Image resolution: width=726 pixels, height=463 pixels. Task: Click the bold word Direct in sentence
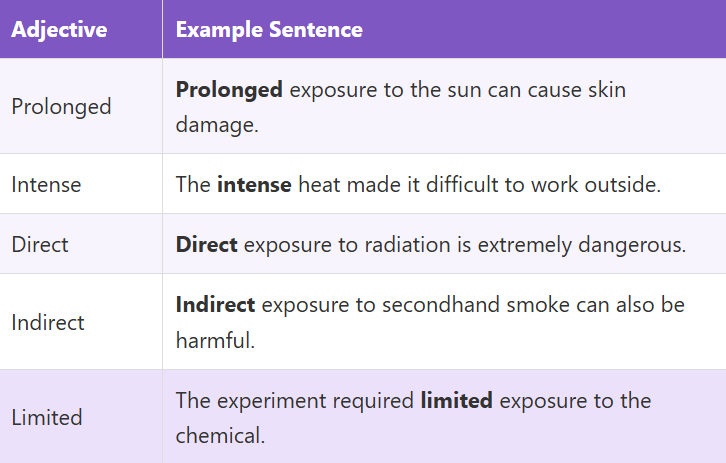206,244
